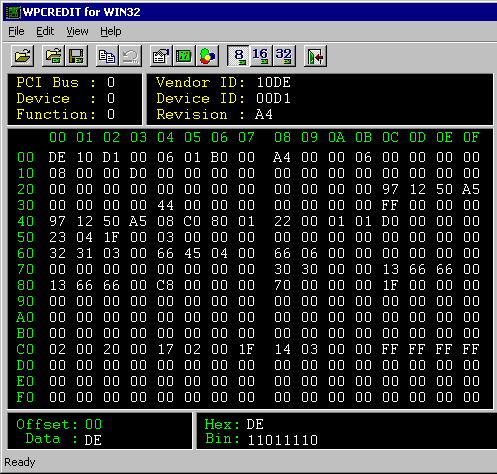Select byte DE at offset 00
Image resolution: width=497 pixels, height=474 pixels.
(57, 157)
